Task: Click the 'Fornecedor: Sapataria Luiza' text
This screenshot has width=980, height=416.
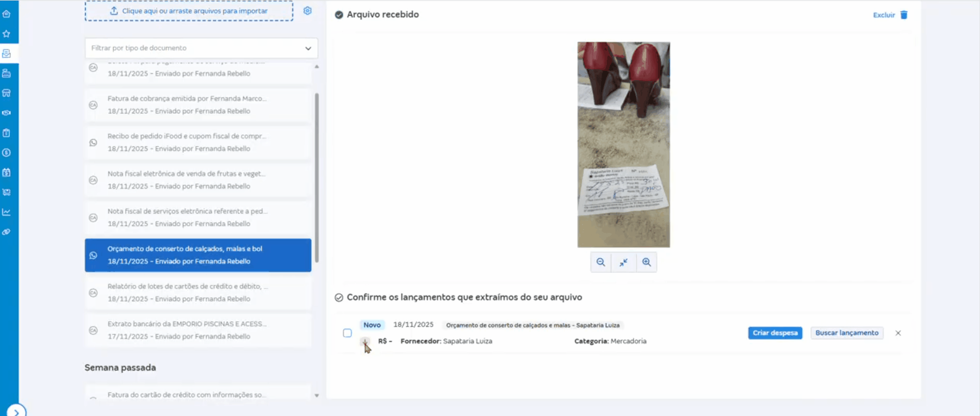Action: pyautogui.click(x=446, y=341)
